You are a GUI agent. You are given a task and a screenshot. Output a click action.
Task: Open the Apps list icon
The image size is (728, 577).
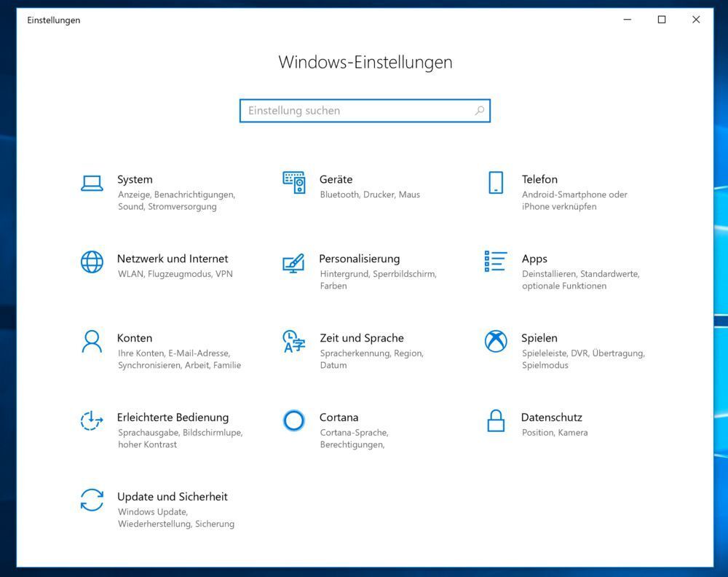tap(495, 261)
